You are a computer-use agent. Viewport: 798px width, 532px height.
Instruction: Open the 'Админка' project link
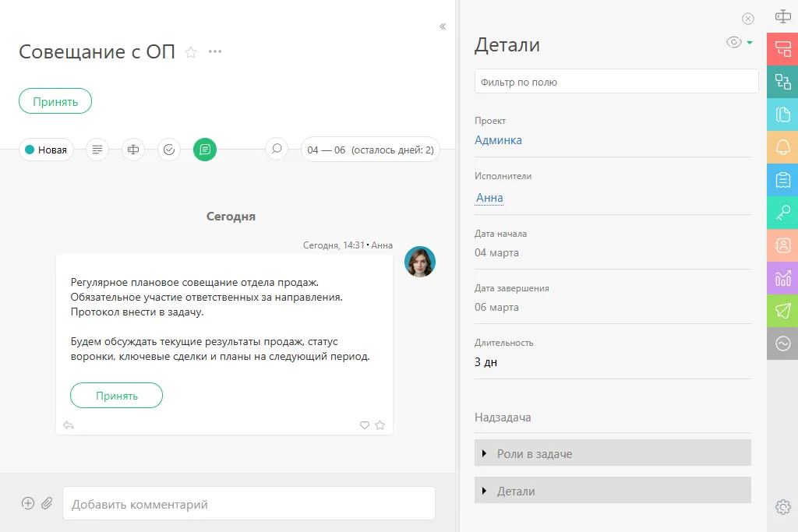498,139
